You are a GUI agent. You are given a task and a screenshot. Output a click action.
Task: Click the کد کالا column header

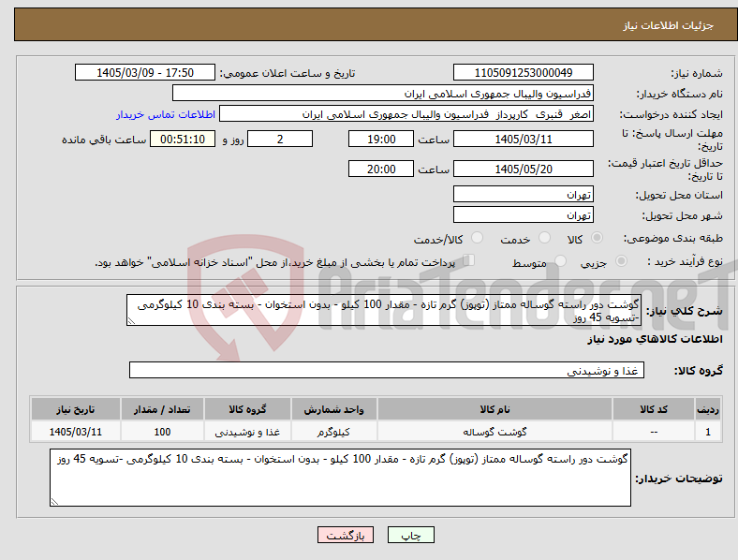coord(654,409)
